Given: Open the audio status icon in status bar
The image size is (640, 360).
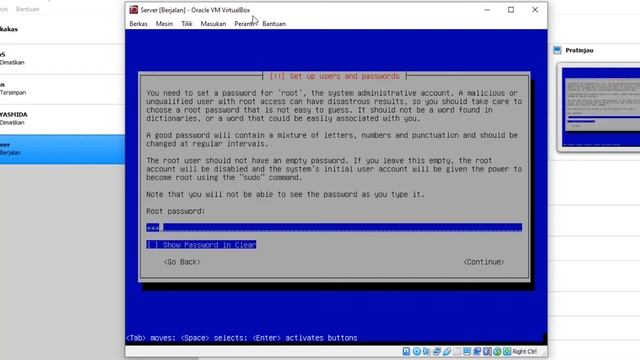Looking at the screenshot, I should pos(427,351).
